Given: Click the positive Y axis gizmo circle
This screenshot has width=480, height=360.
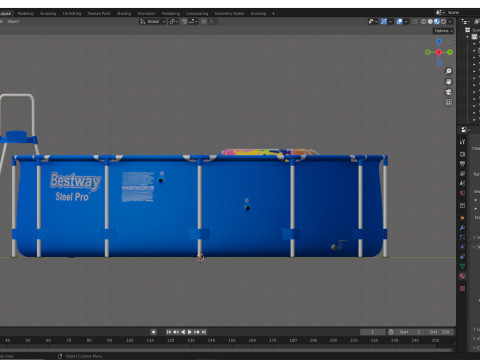Looking at the screenshot, I should 450,52.
